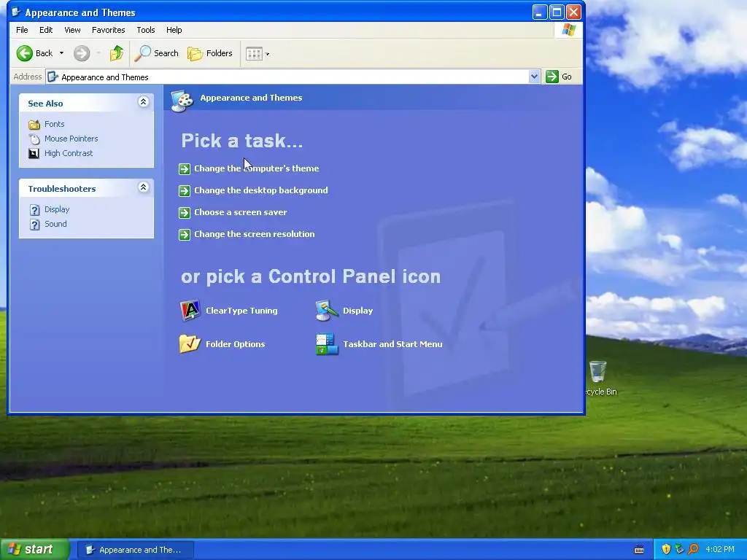Image resolution: width=747 pixels, height=560 pixels.
Task: Click arrow icon beside Change the screen resolution
Action: tap(185, 235)
